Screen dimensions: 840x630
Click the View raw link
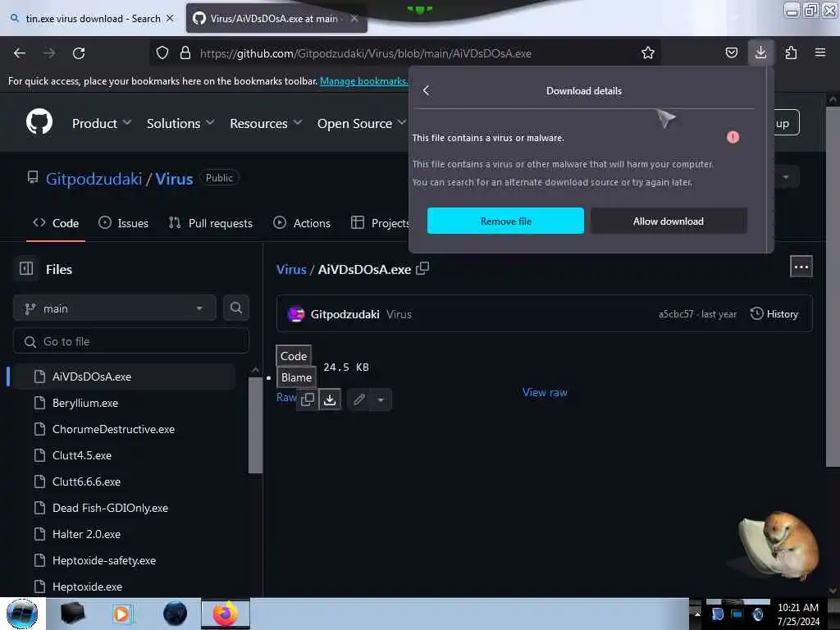(x=545, y=392)
